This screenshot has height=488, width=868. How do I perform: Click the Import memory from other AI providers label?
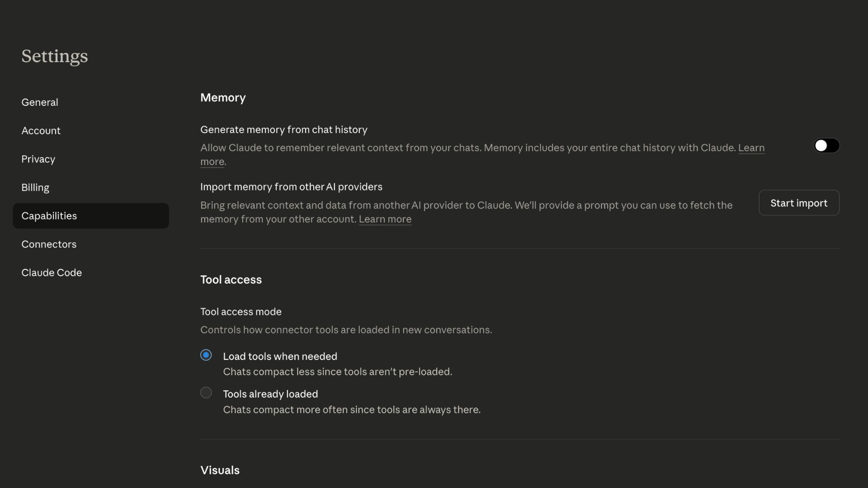tap(291, 187)
